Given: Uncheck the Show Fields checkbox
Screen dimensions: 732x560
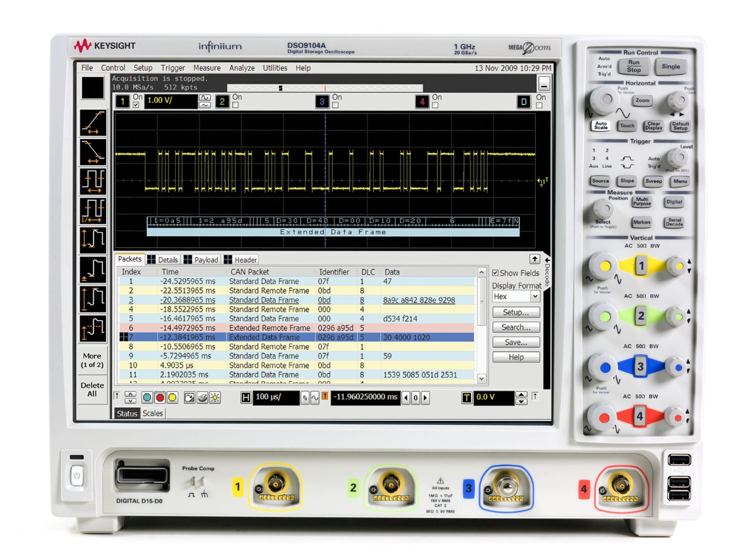Looking at the screenshot, I should pyautogui.click(x=495, y=273).
